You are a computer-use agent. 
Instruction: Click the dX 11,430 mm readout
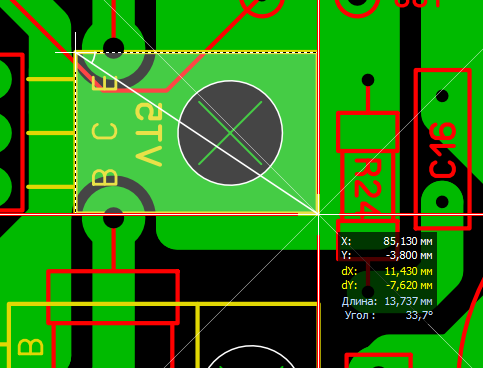(x=387, y=271)
